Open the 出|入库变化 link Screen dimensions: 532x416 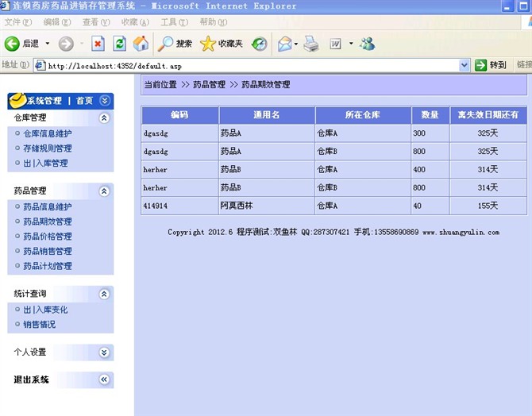(45, 310)
